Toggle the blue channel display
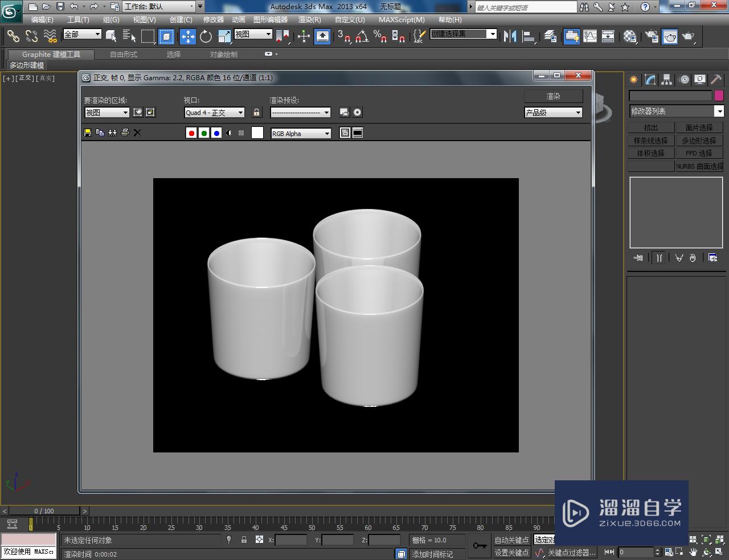 click(216, 133)
